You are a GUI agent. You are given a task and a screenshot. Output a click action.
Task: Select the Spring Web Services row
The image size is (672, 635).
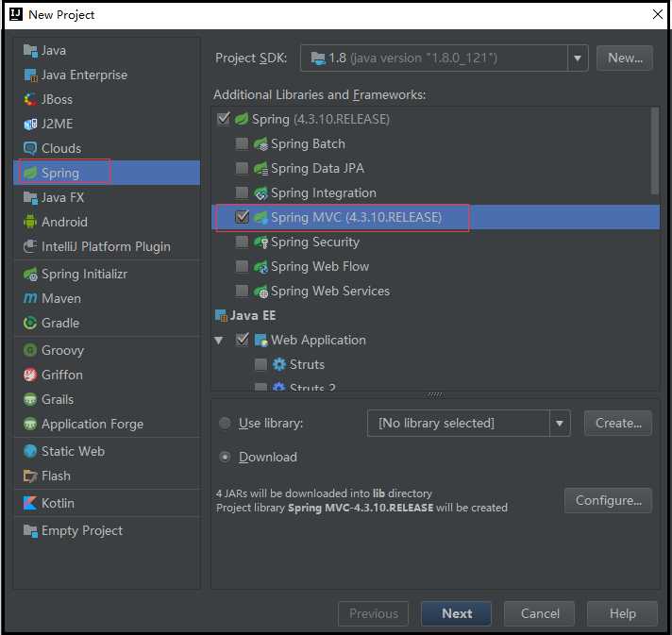coord(435,291)
